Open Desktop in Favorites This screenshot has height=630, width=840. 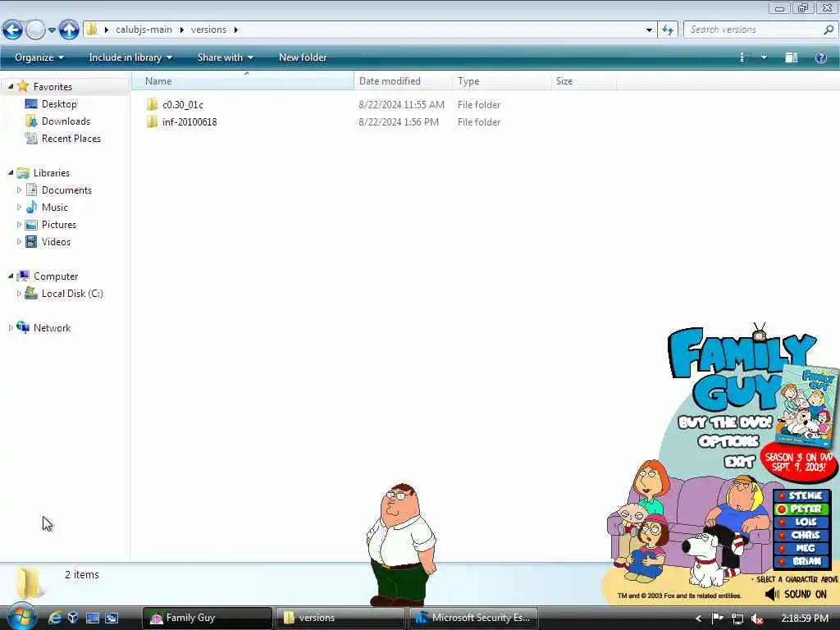59,104
